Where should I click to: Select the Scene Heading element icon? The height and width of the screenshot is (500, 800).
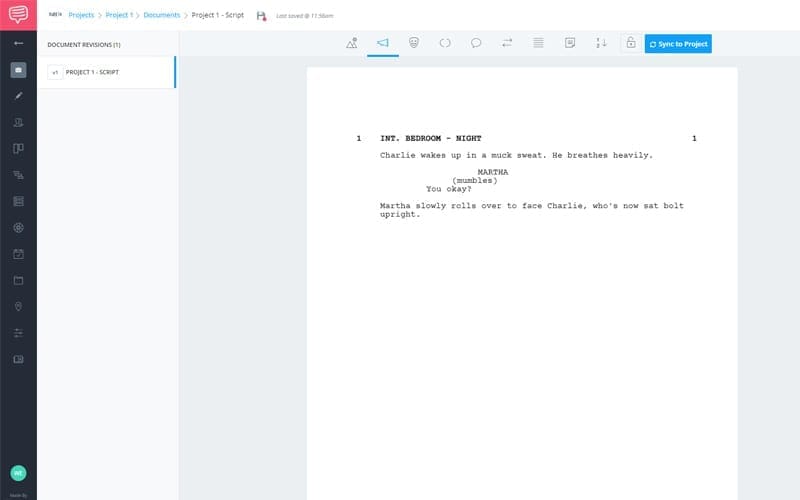352,43
